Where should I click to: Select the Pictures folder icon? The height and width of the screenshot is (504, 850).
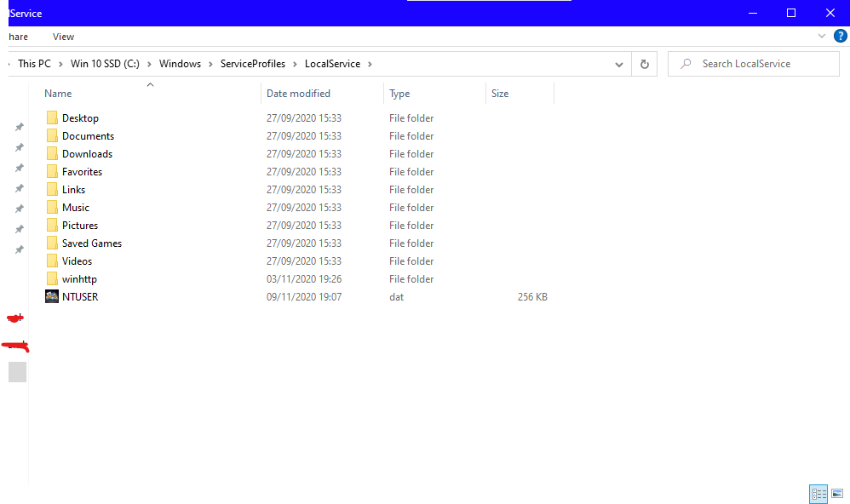click(x=52, y=225)
